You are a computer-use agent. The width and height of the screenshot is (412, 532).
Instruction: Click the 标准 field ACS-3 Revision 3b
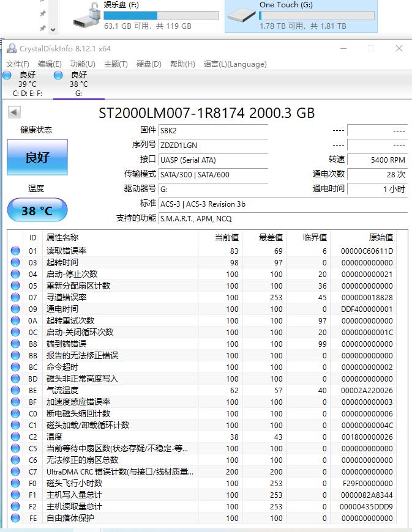pyautogui.click(x=283, y=204)
